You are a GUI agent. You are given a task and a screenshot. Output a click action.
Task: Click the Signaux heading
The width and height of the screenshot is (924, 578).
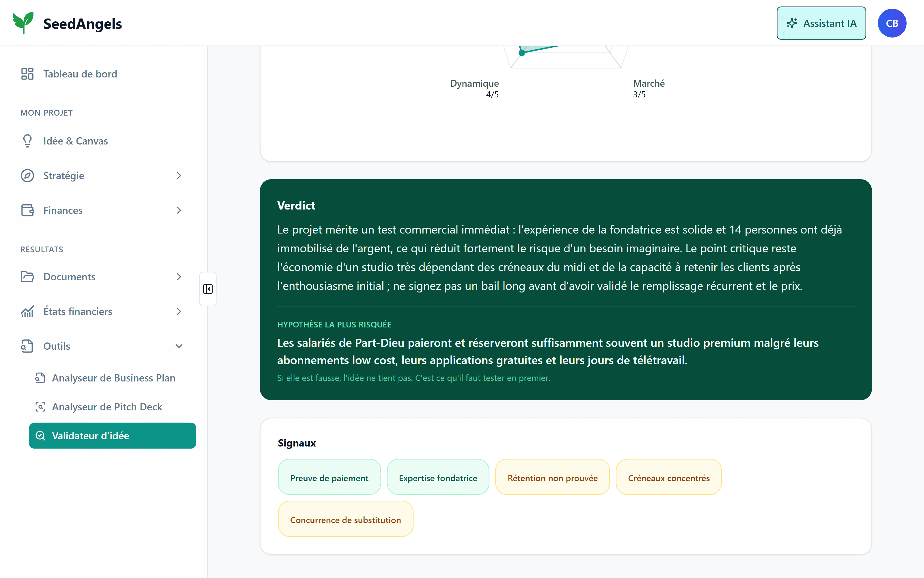pos(297,443)
